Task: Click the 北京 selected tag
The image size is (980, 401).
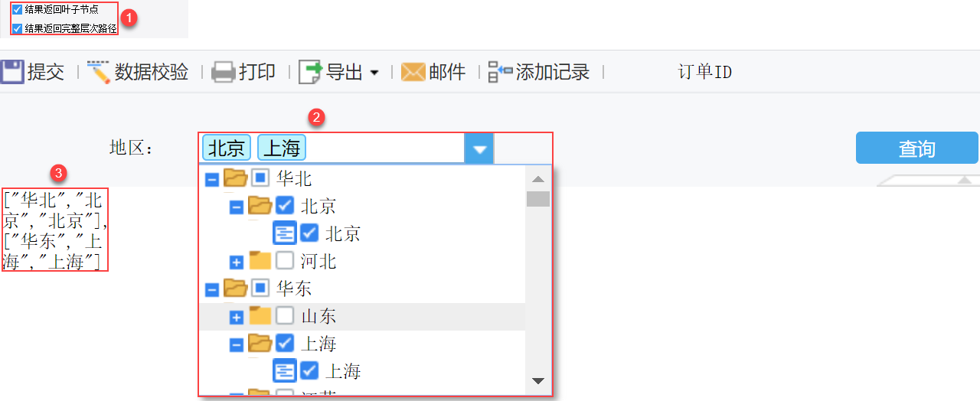Action: (227, 148)
